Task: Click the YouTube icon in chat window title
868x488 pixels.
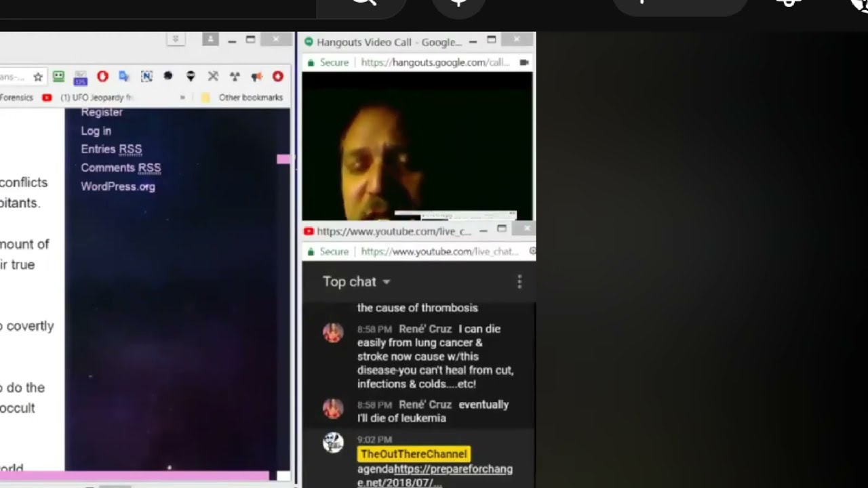Action: 309,231
